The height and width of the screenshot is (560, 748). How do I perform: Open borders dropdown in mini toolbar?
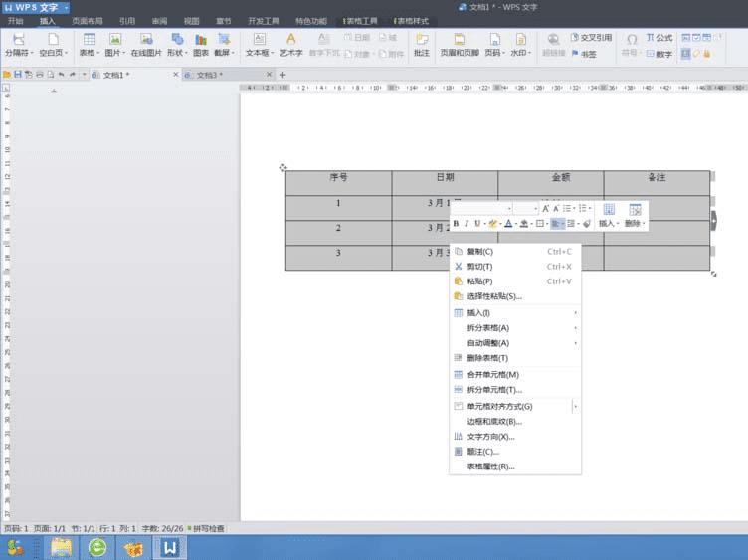(x=547, y=223)
